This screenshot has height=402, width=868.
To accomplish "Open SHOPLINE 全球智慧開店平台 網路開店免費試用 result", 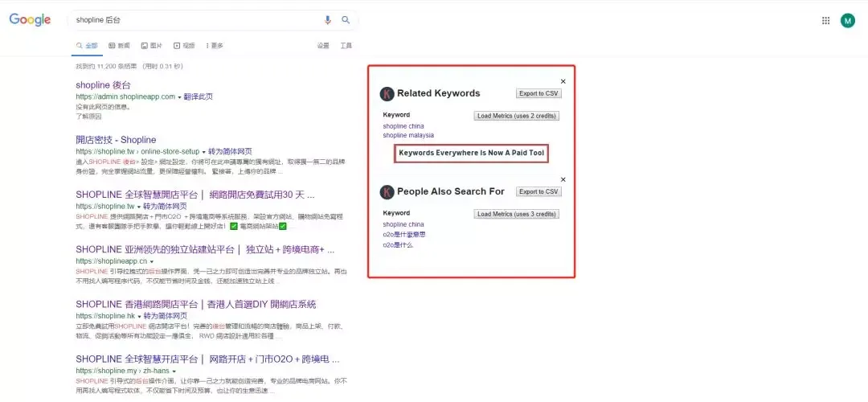I will pyautogui.click(x=194, y=195).
